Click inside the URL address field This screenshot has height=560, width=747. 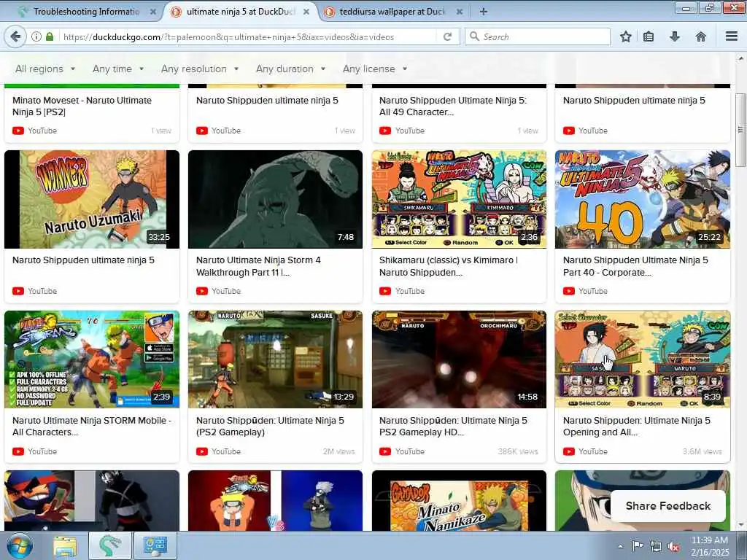[248, 36]
